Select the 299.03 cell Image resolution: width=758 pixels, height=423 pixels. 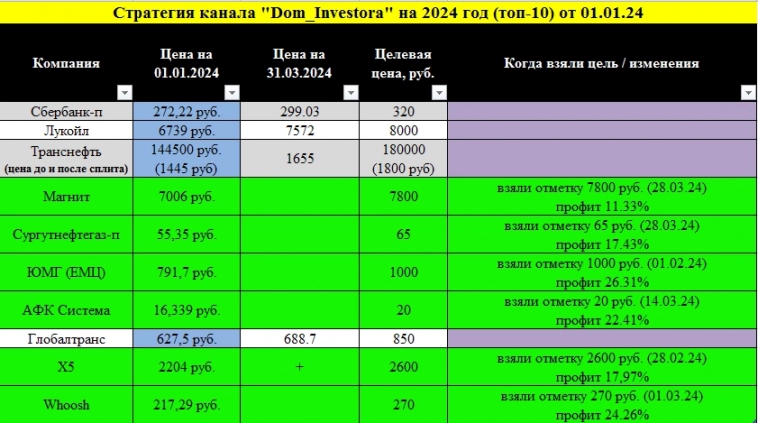tap(300, 112)
